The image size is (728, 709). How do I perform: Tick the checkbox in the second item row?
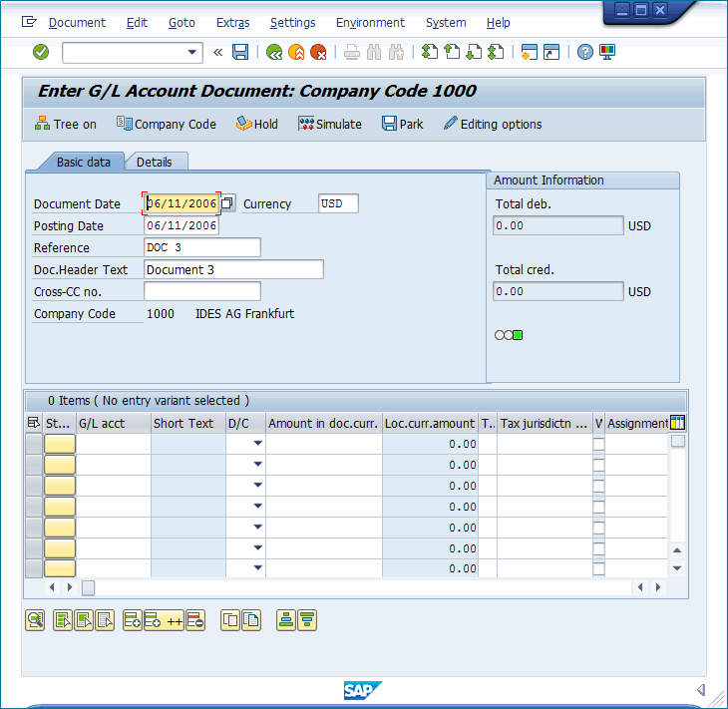pos(598,465)
